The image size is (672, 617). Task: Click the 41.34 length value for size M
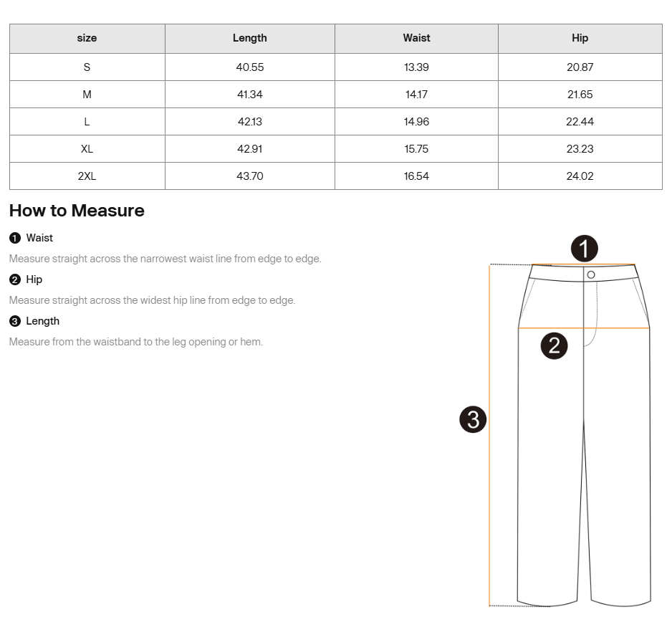pos(249,95)
